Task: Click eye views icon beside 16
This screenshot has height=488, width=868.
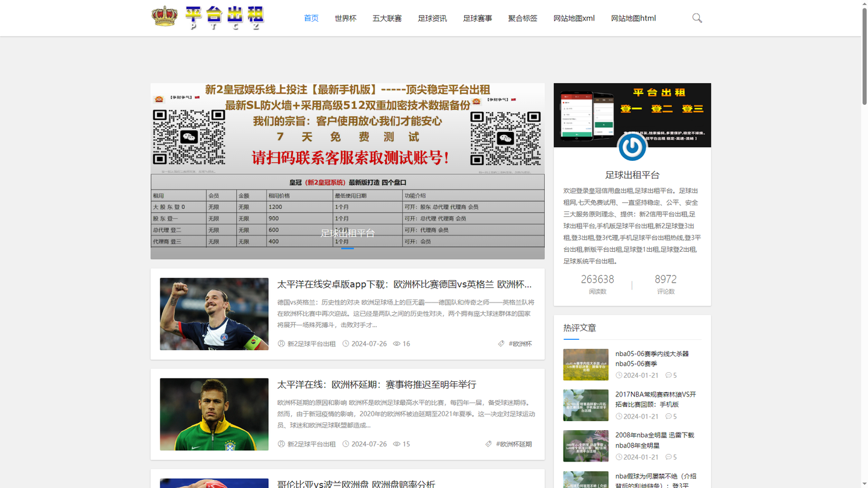Action: coord(397,343)
